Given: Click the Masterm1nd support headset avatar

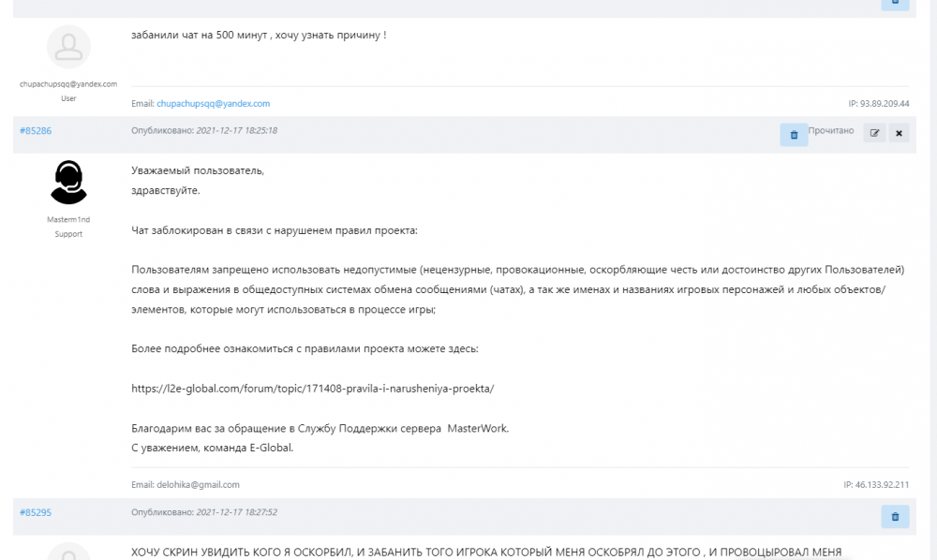Looking at the screenshot, I should (68, 182).
